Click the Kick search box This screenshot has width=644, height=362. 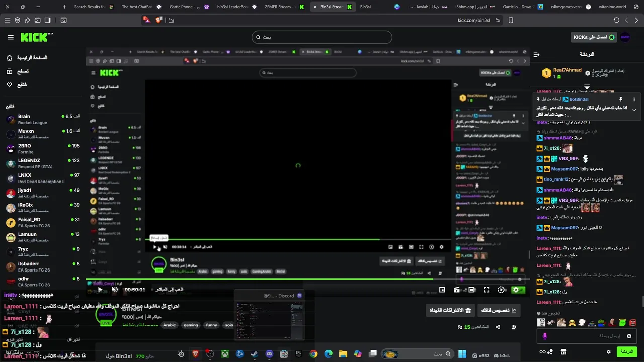pyautogui.click(x=321, y=37)
